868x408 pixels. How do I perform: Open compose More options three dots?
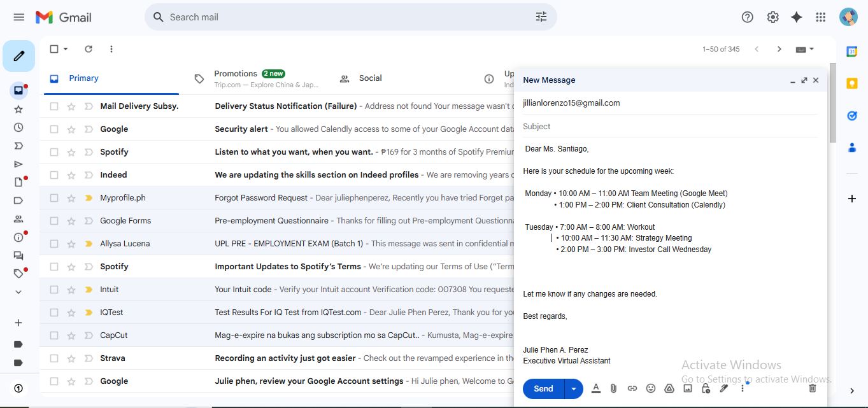pyautogui.click(x=743, y=388)
